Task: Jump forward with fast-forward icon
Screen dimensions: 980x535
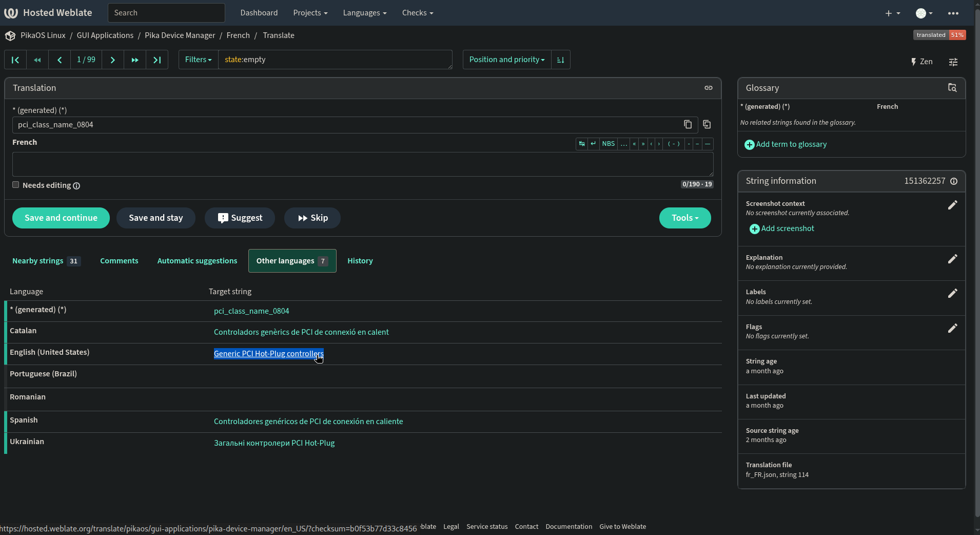Action: pyautogui.click(x=135, y=60)
